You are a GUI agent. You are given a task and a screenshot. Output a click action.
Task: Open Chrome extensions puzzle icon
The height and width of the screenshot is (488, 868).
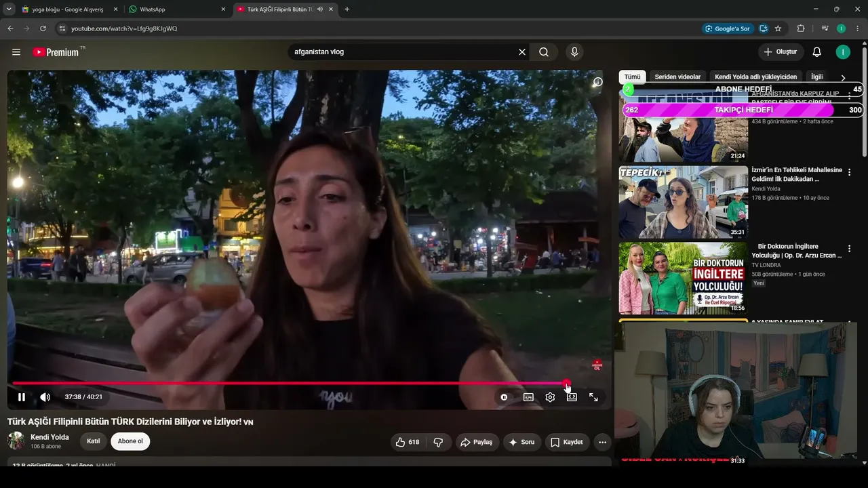801,28
